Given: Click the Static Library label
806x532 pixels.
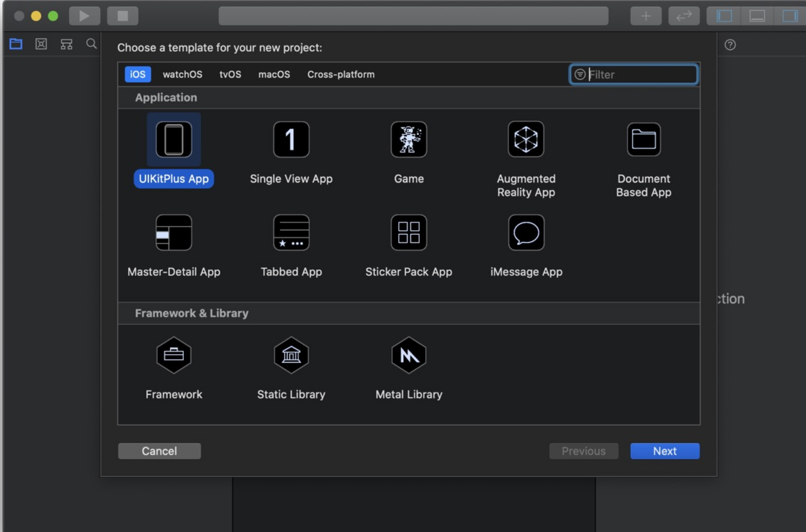Looking at the screenshot, I should pos(291,395).
